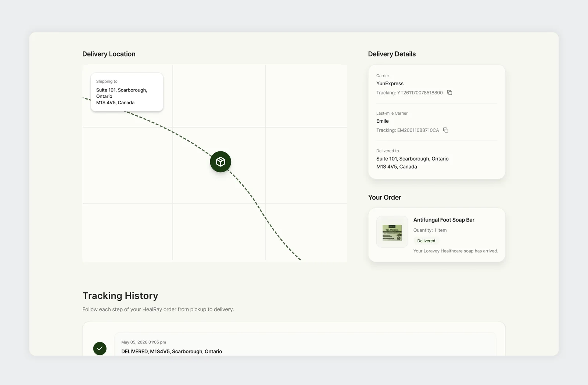Viewport: 588px width, 385px height.
Task: Copy the Emile tracking number
Action: coord(446,130)
